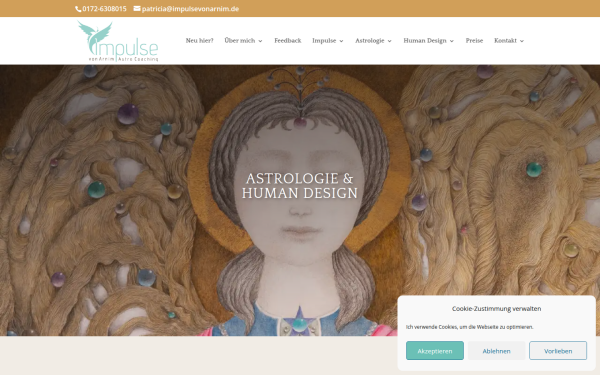
Task: Expand the Kontakt dropdown chevron
Action: 522,41
